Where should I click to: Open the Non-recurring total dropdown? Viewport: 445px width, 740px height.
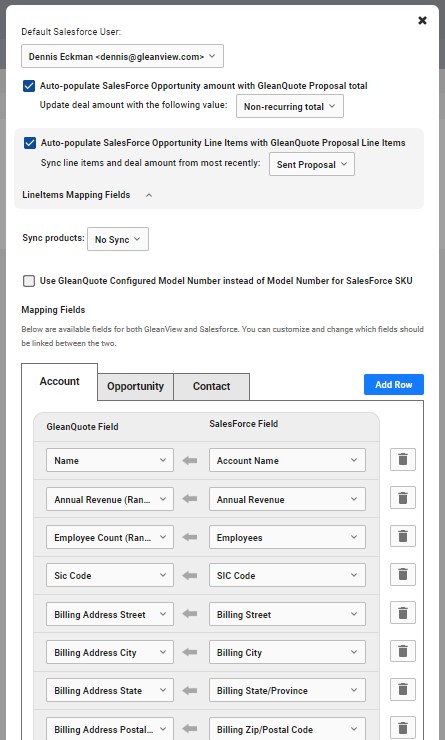pos(290,106)
